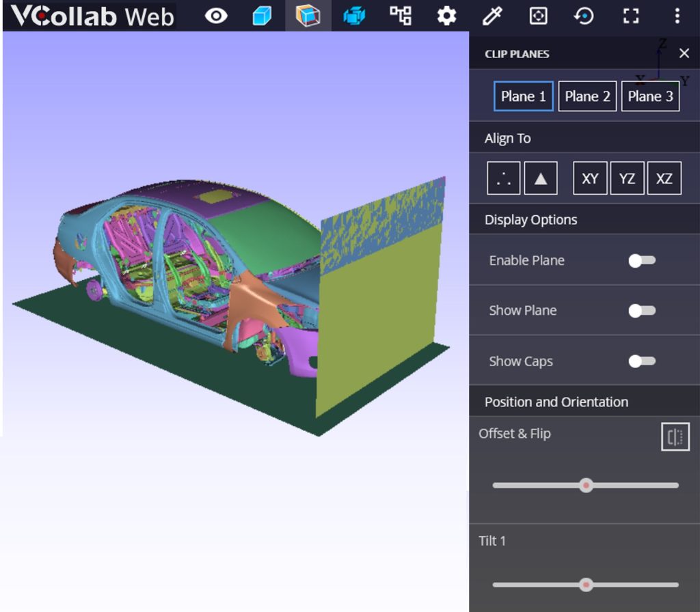Click the 'Offset & Flip' label
This screenshot has height=612, width=700.
515,434
